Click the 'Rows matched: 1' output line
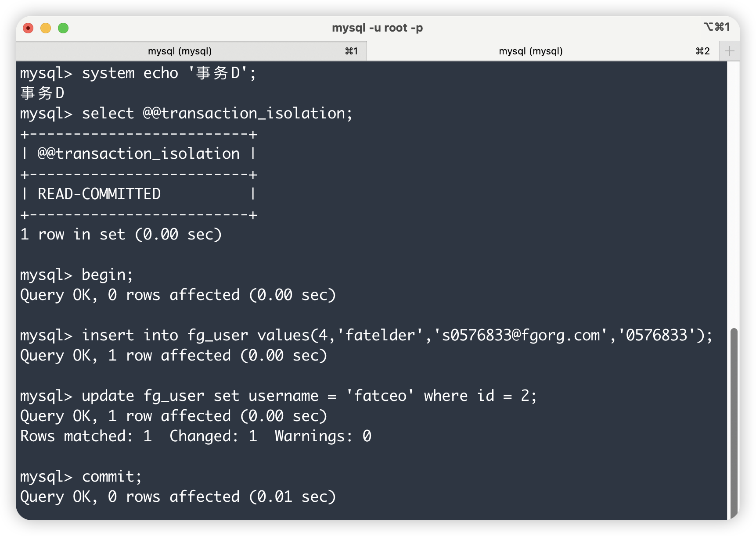This screenshot has width=756, height=536. pyautogui.click(x=86, y=436)
